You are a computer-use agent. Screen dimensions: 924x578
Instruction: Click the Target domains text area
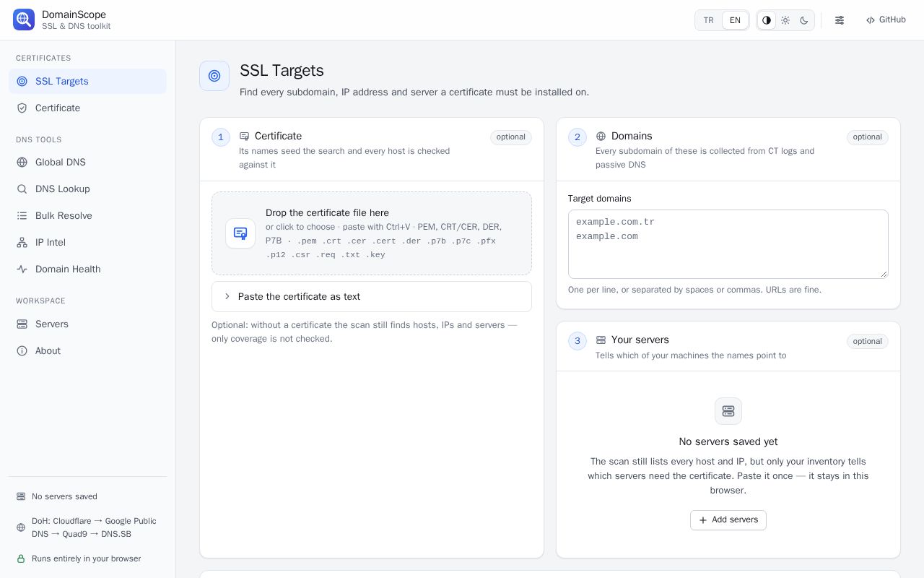[x=728, y=244]
